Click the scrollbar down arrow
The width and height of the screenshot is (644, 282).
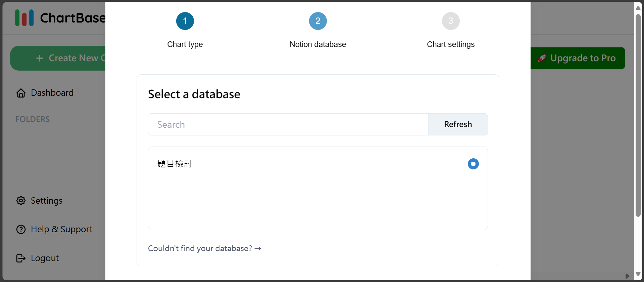click(638, 274)
